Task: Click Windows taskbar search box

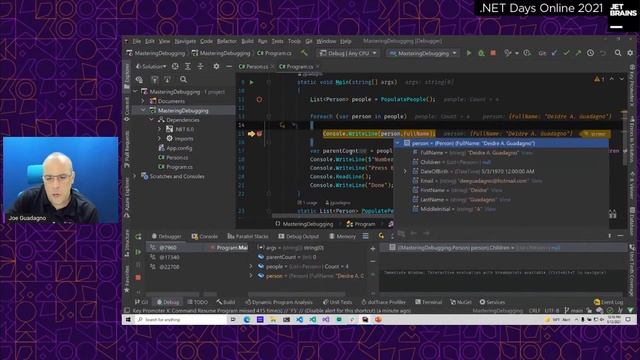Action: [180, 320]
